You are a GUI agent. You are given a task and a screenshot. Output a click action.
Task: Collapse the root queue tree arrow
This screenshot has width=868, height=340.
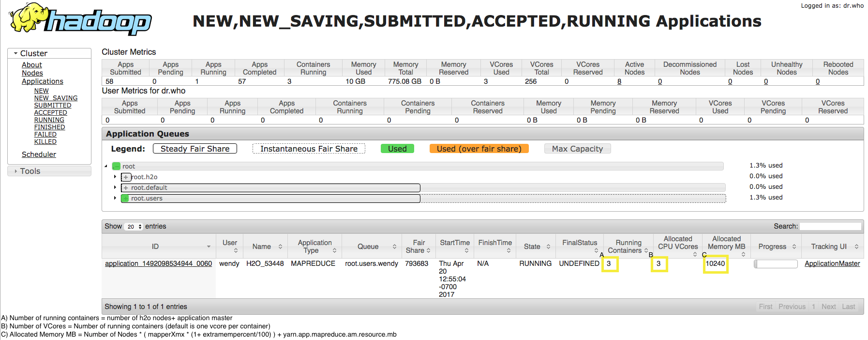tap(106, 166)
